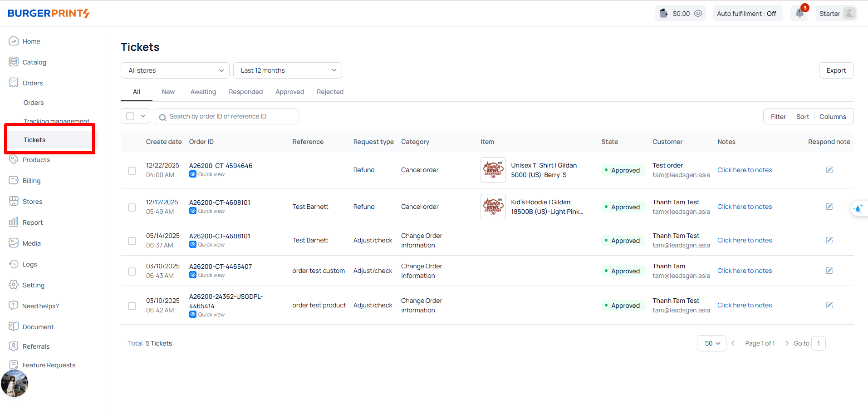The width and height of the screenshot is (868, 415).
Task: Click the eye icon beside the $0.00 balance
Action: click(698, 14)
